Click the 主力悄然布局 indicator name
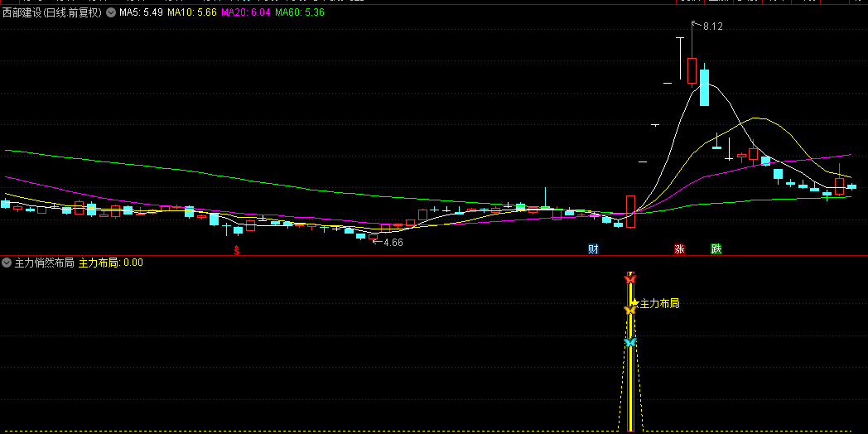868x434 pixels. [x=44, y=263]
